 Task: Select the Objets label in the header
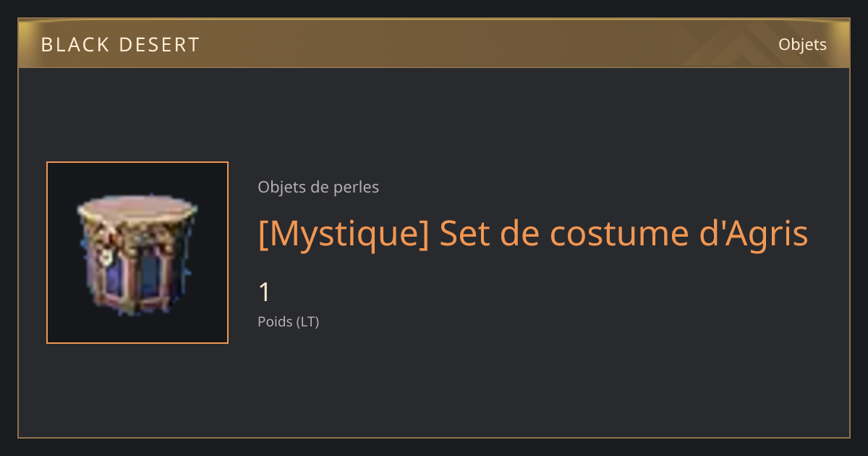click(x=802, y=45)
